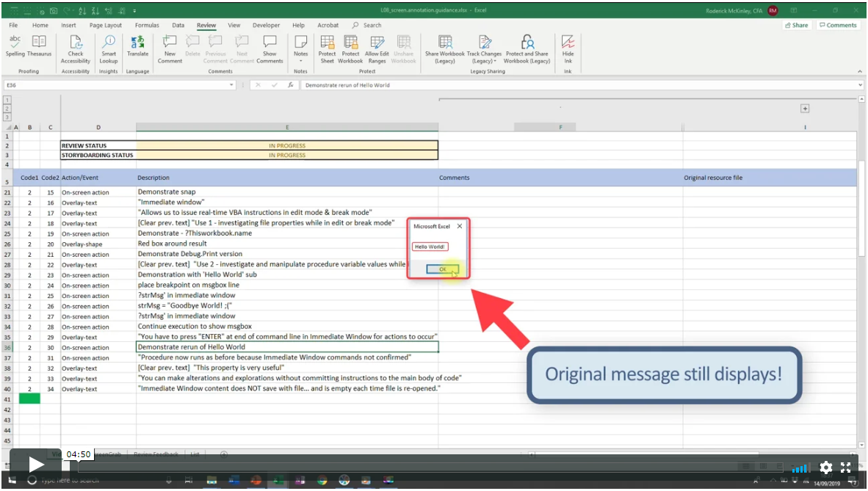Open File Explorer from the taskbar
The width and height of the screenshot is (868, 491).
pyautogui.click(x=211, y=481)
